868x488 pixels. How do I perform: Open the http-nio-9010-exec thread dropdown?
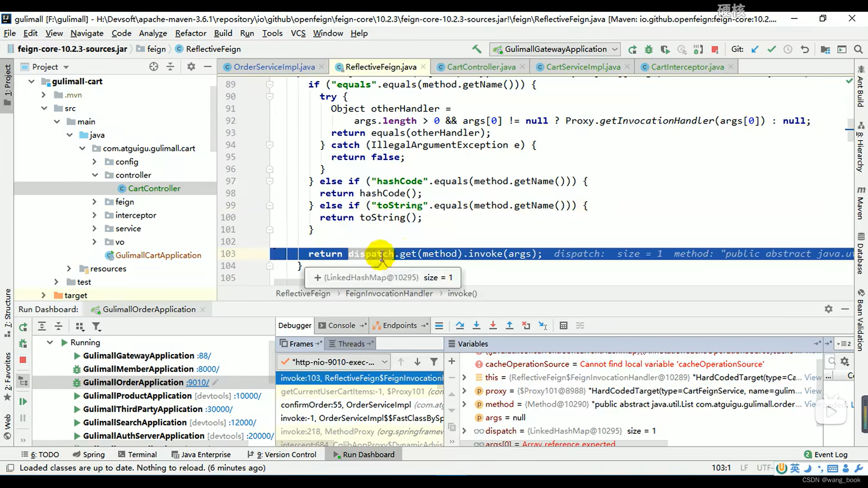333,362
